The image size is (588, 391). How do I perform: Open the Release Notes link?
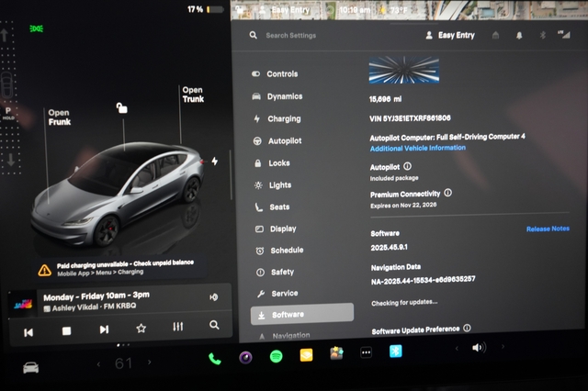click(x=548, y=229)
